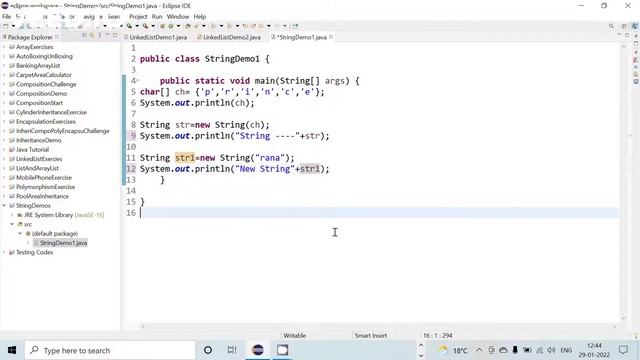Open the Windows Start menu

coord(12,350)
